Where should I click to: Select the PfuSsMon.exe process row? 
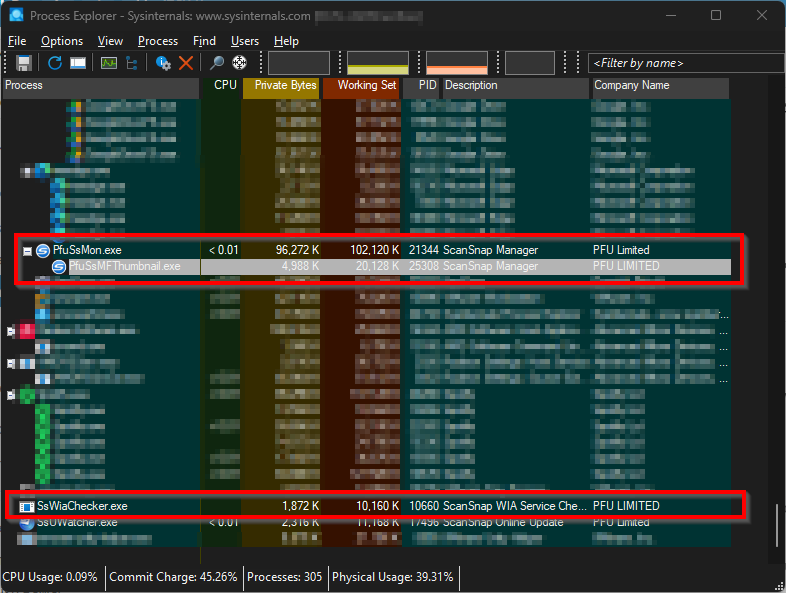pyautogui.click(x=375, y=250)
